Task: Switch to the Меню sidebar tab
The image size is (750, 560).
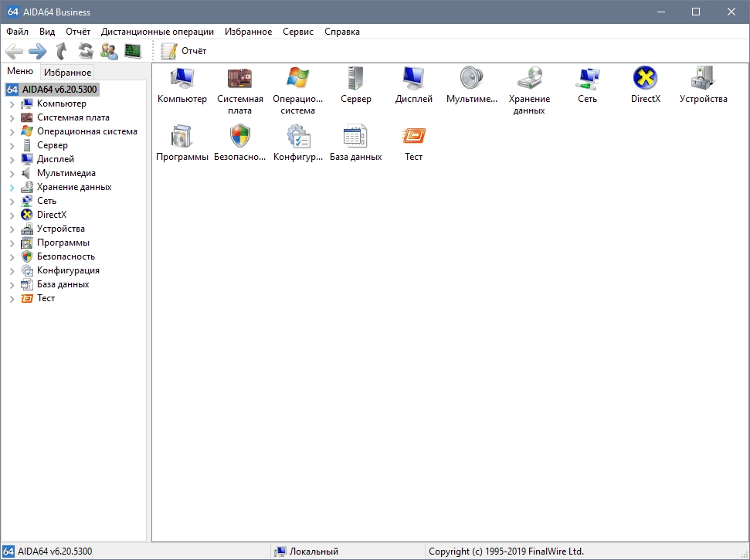Action: point(20,71)
